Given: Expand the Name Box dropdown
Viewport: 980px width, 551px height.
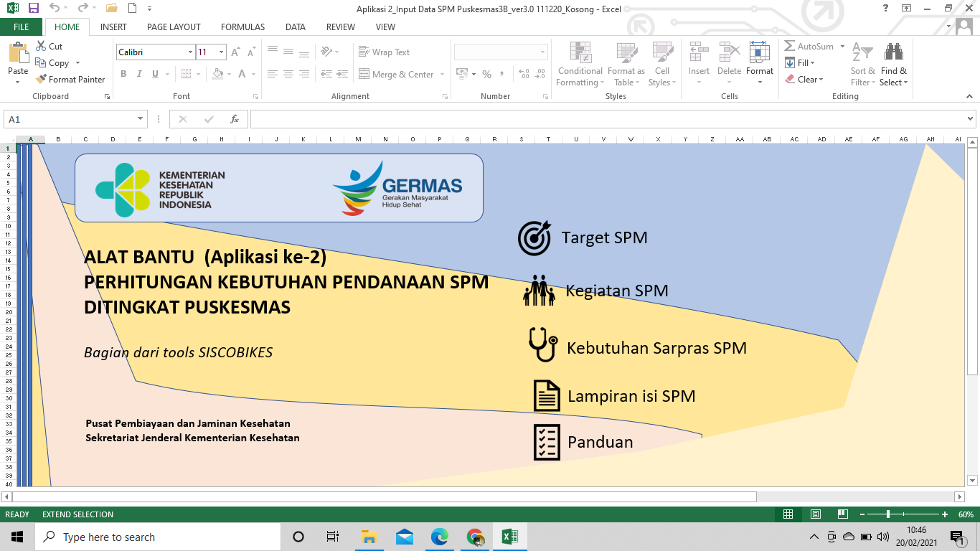Looking at the screenshot, I should (x=141, y=119).
